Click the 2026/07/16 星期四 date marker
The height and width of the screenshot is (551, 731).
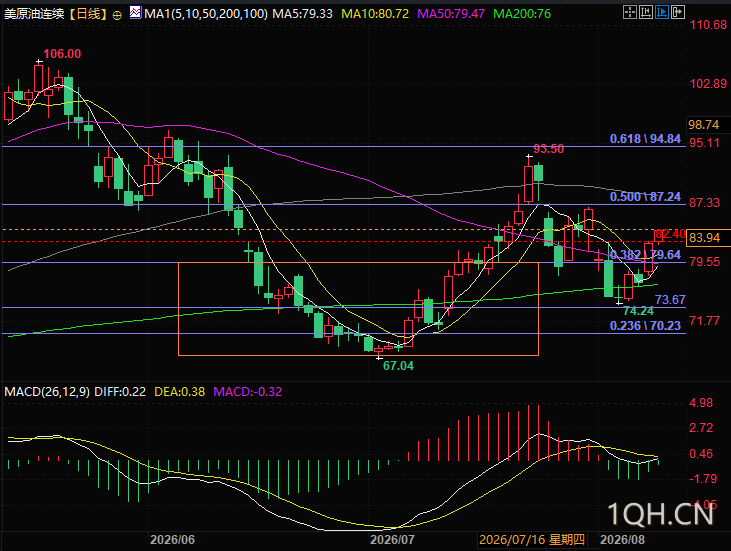click(532, 540)
